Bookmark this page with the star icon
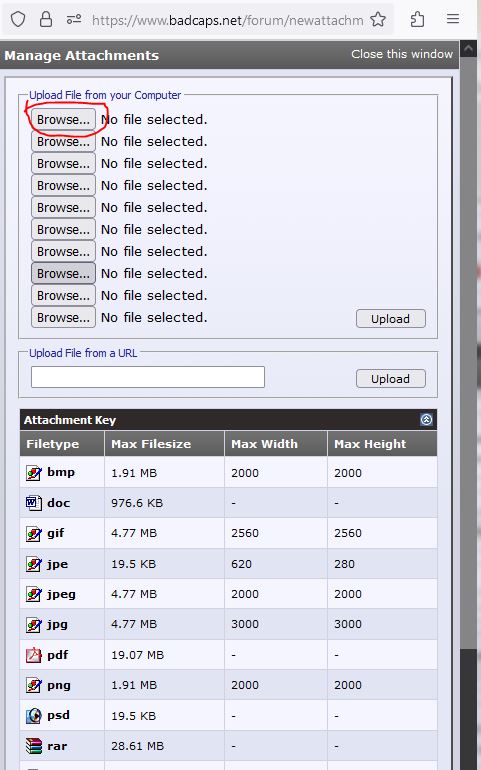 pos(378,20)
